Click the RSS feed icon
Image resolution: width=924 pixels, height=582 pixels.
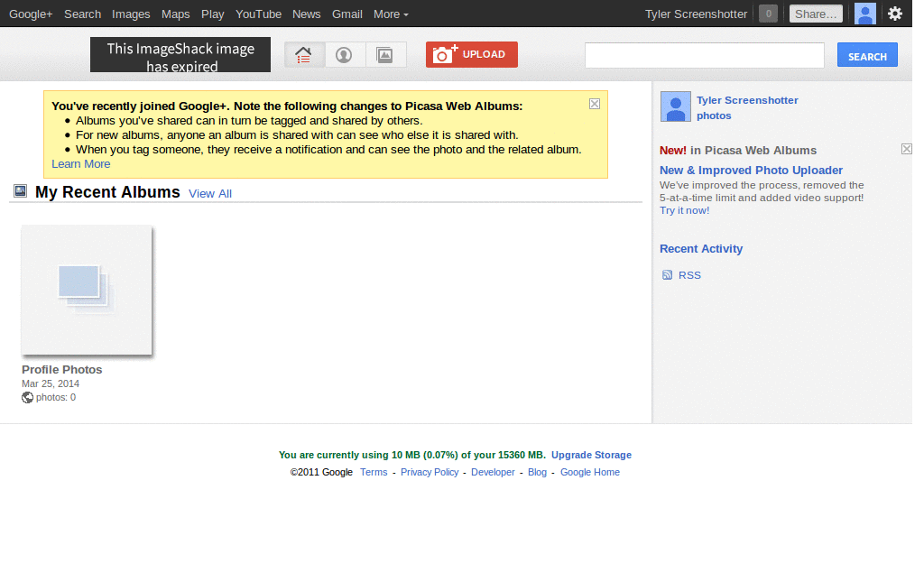(667, 275)
